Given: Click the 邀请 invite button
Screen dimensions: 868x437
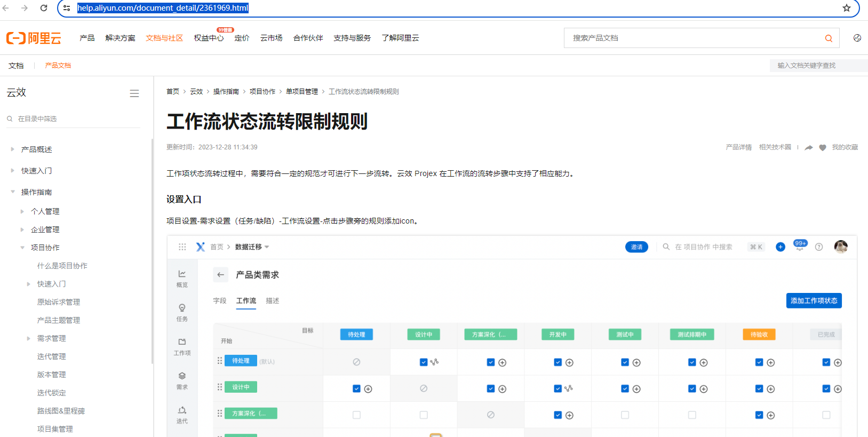Looking at the screenshot, I should tap(636, 247).
